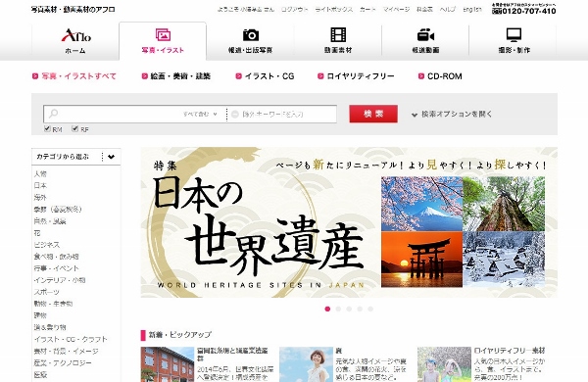Select 道＆乗り物 category
This screenshot has width=588, height=382.
(x=50, y=327)
